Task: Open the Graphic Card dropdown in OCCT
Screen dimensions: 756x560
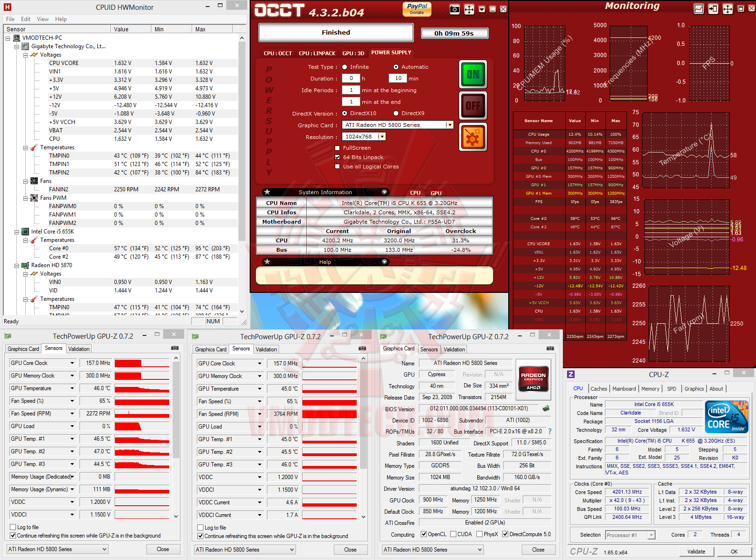Action: (x=449, y=125)
